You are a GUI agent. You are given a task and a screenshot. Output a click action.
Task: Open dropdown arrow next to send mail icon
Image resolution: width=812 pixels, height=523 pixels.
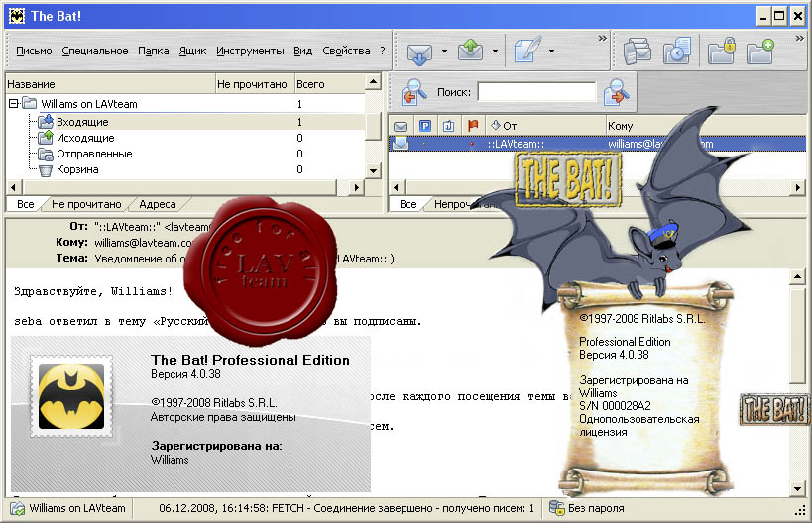pos(495,51)
